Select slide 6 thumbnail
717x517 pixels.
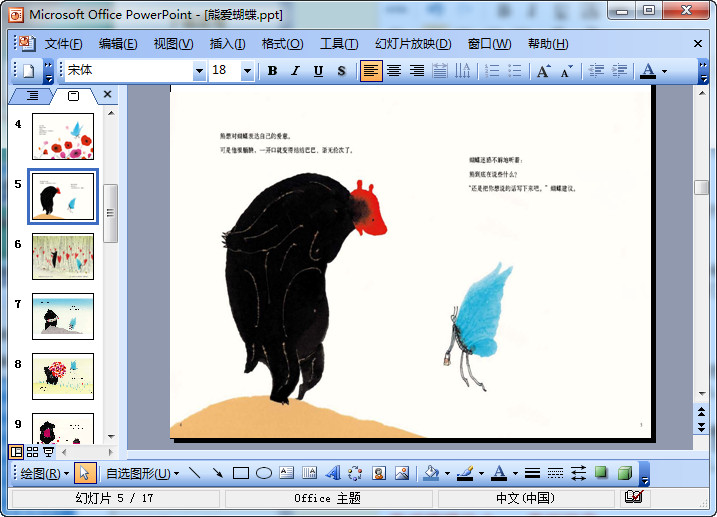(63, 256)
